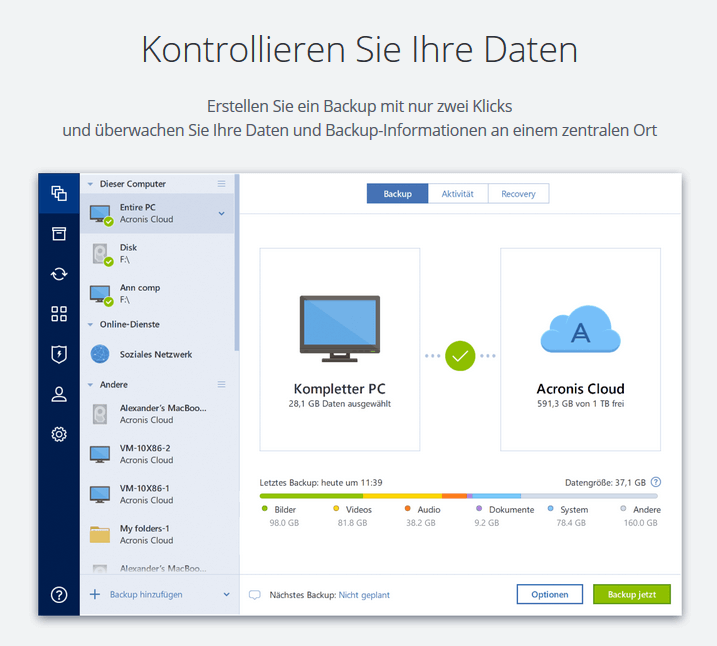Open the Backup section sidebar icon
717x646 pixels.
tap(59, 193)
